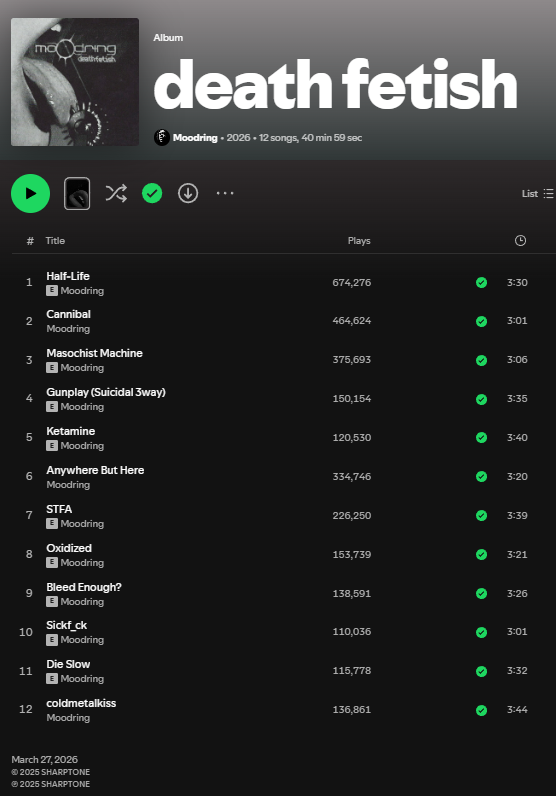
Task: Select Gunplay (Suicidal 3way) track
Action: click(106, 392)
